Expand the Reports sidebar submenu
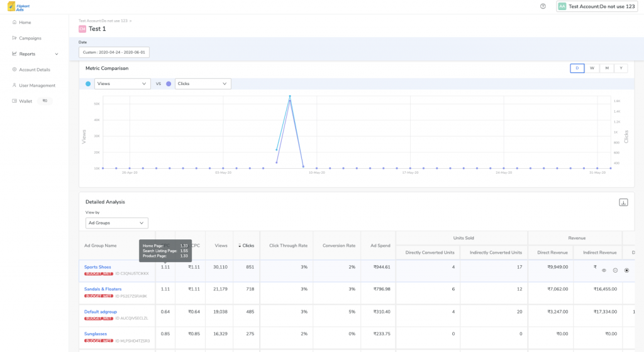The width and height of the screenshot is (644, 352). [57, 54]
